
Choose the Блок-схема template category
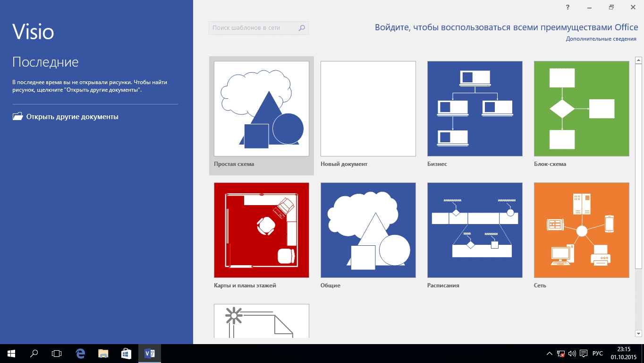582,109
